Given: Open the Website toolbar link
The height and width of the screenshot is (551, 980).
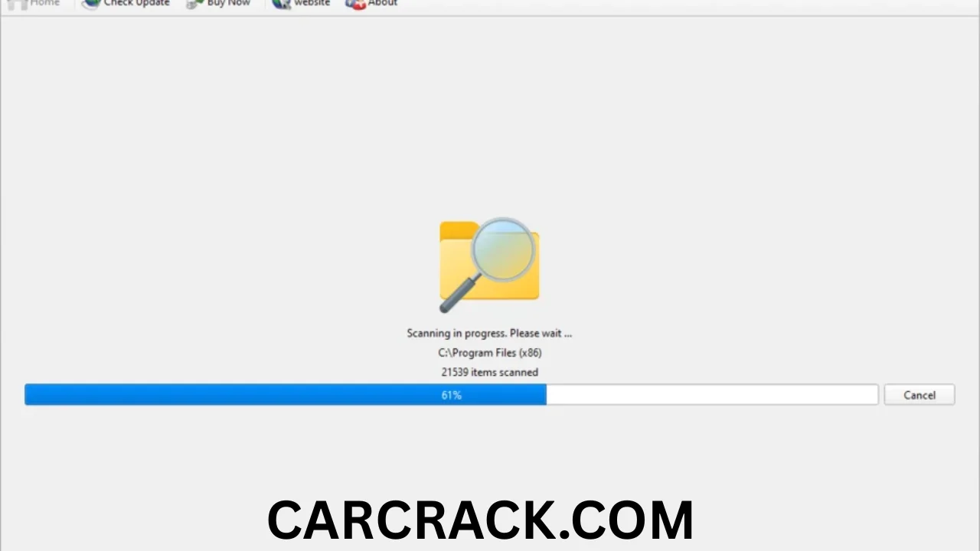Looking at the screenshot, I should click(301, 3).
